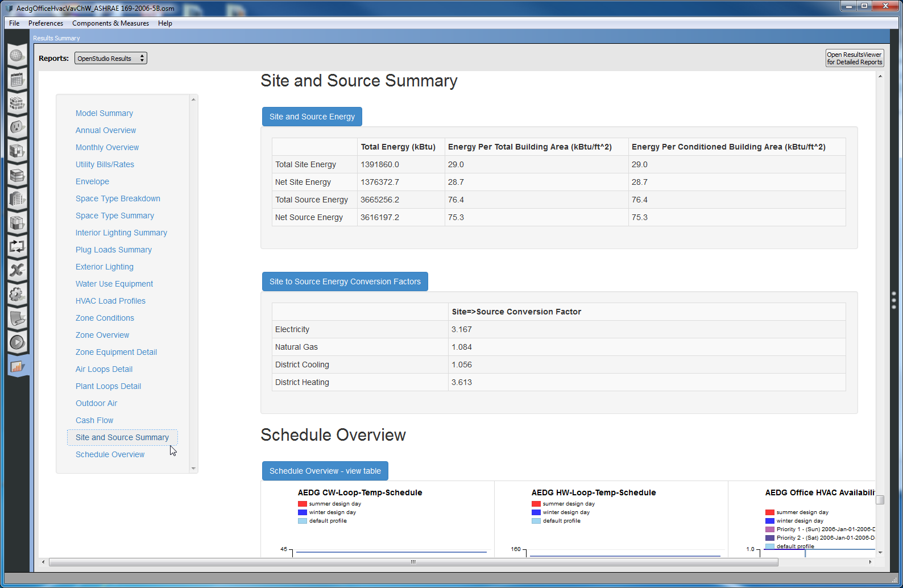
Task: Open the Measures scroll icon tab
Action: click(x=17, y=318)
